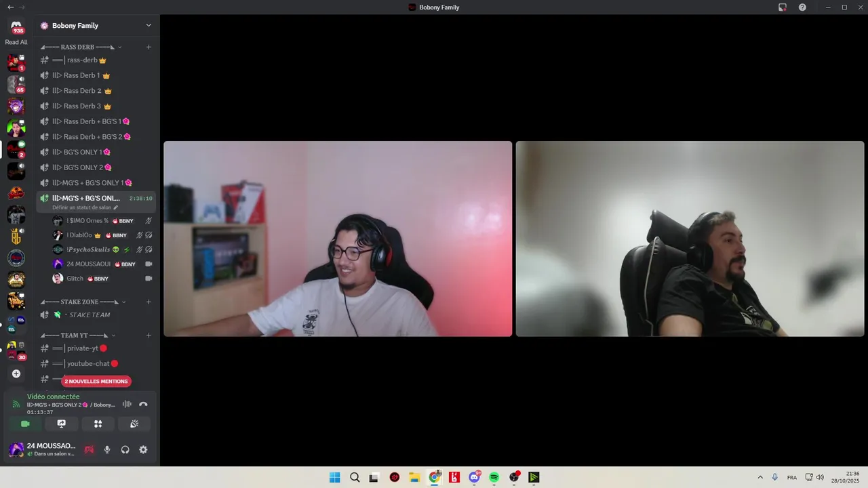Open the purple monster server icon

[x=16, y=106]
